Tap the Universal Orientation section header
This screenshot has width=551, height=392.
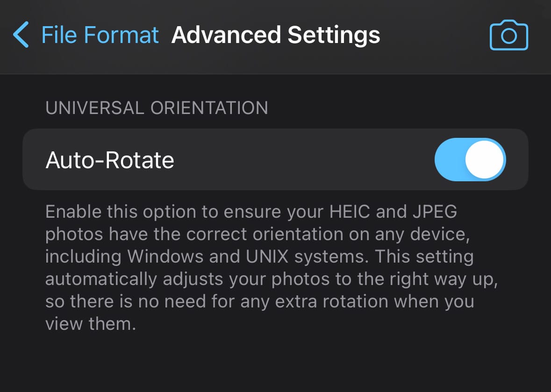[157, 108]
